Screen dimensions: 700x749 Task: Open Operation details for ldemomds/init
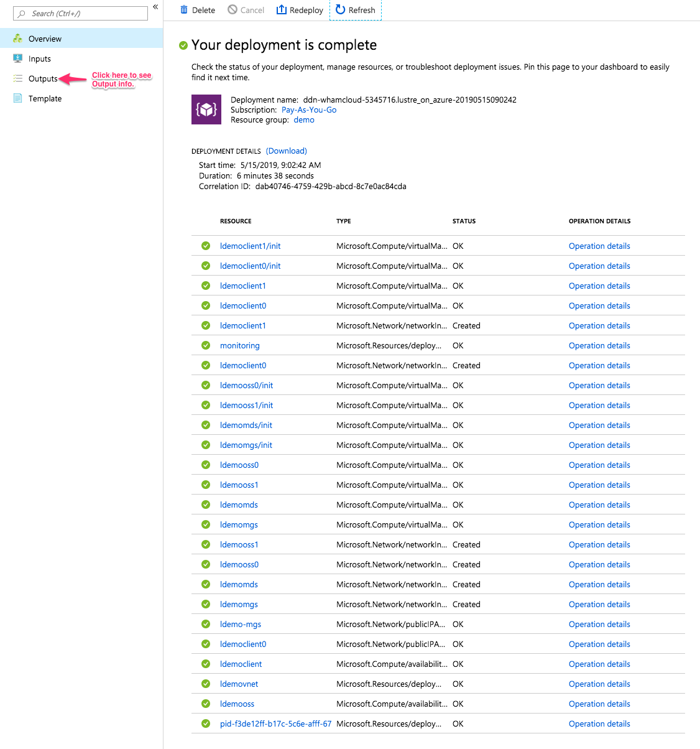599,425
